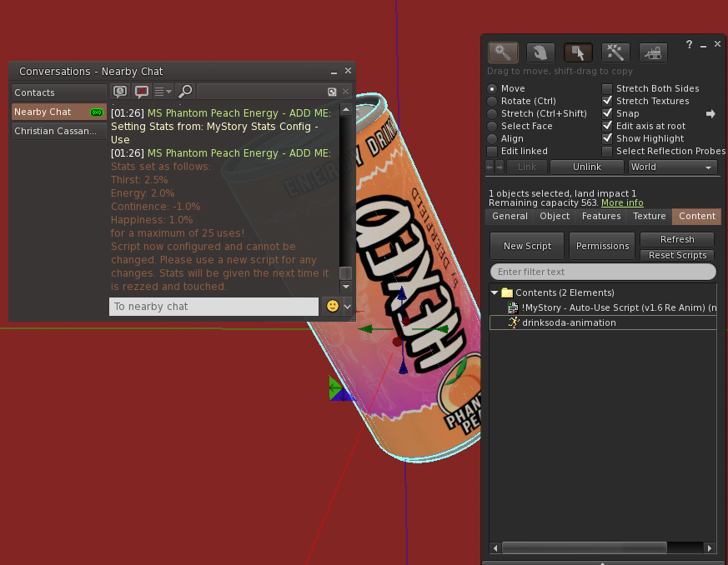The width and height of the screenshot is (728, 565).
Task: Click the Contacts button in Conversations
Action: (59, 92)
